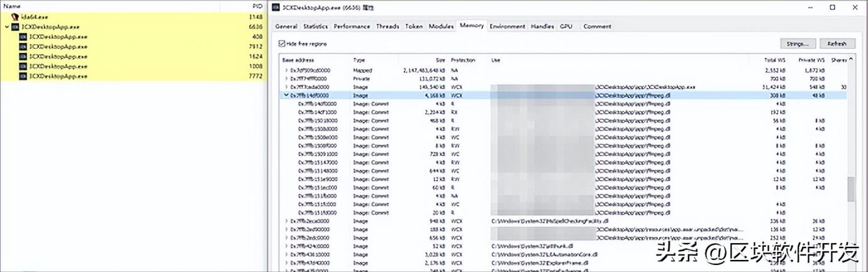Viewport: 868px width, 272px height.
Task: Click the ida64.exe process icon
Action: coord(15,17)
